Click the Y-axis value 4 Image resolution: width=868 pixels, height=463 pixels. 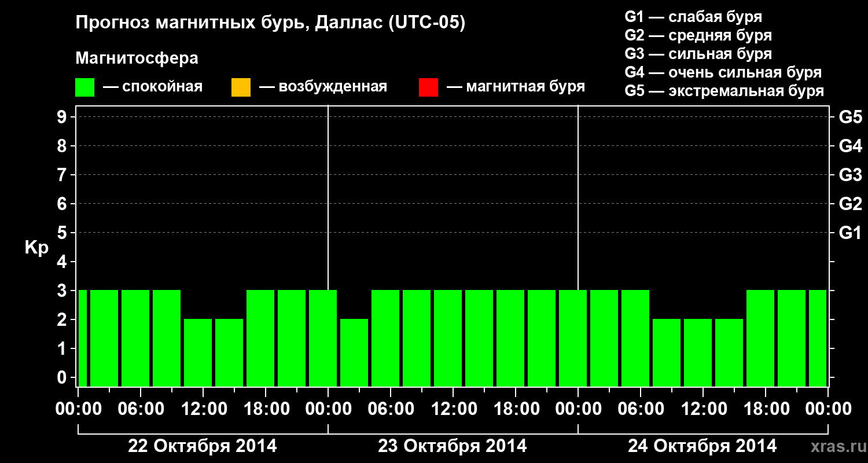[63, 262]
